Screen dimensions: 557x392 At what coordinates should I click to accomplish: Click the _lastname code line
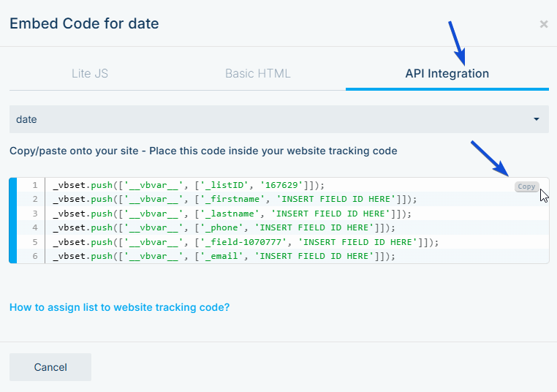(232, 214)
